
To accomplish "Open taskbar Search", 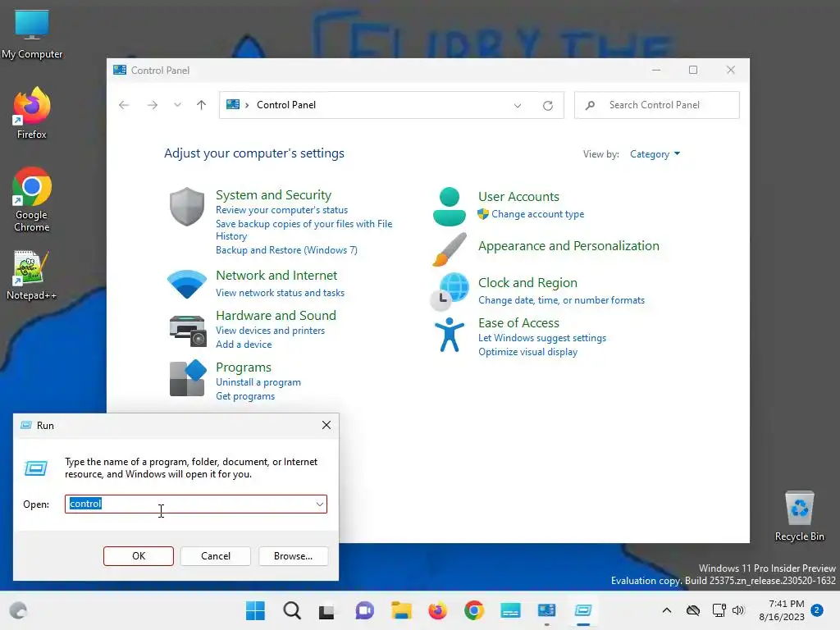I will click(292, 610).
